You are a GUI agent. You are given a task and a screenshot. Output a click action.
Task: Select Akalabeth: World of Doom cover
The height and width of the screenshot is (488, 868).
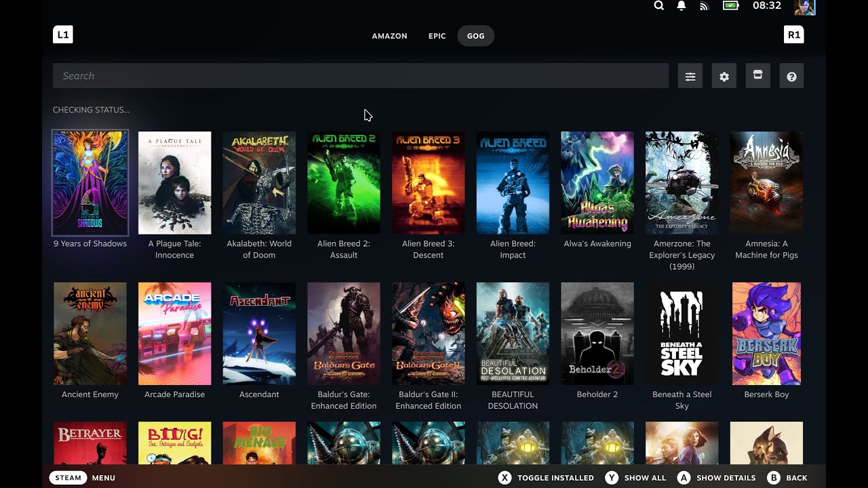click(259, 183)
